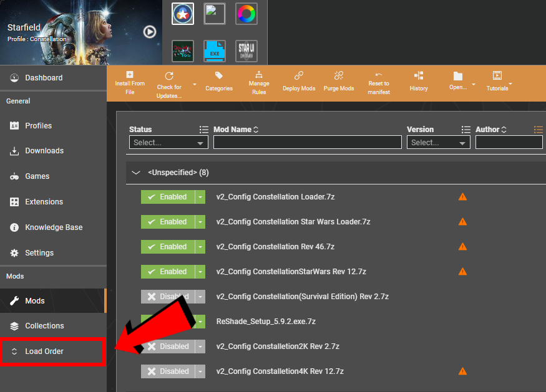The height and width of the screenshot is (392, 546).
Task: Click Check for Updates
Action: pos(169,85)
